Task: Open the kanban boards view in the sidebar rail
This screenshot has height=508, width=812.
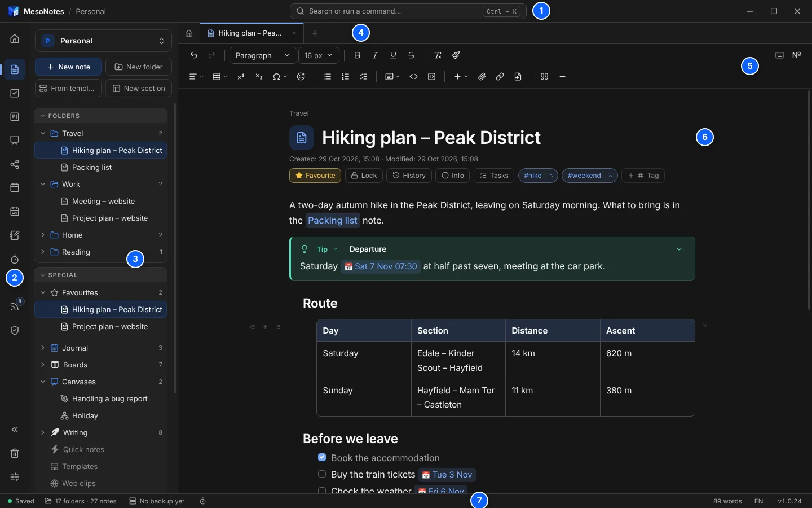Action: coord(15,117)
